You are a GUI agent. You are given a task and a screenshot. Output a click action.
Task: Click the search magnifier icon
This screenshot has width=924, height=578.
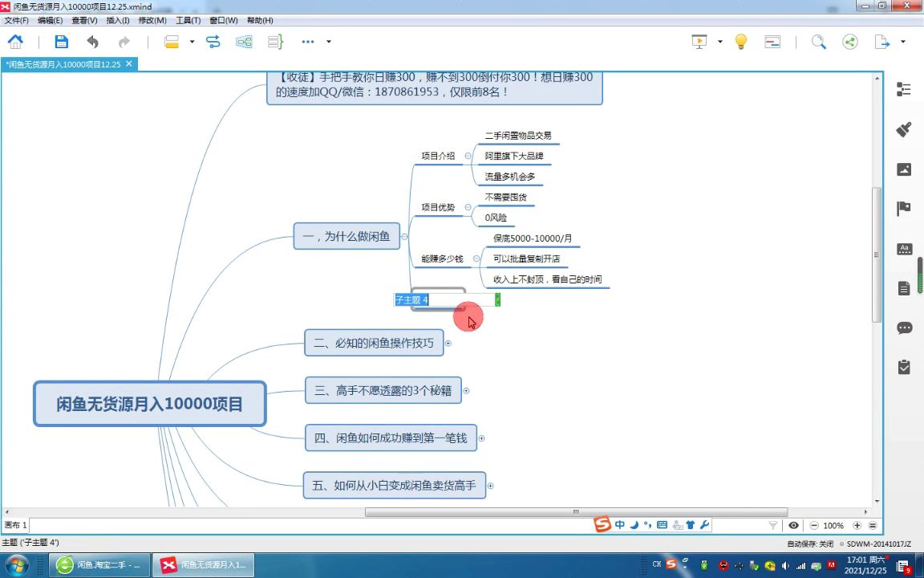[x=818, y=42]
